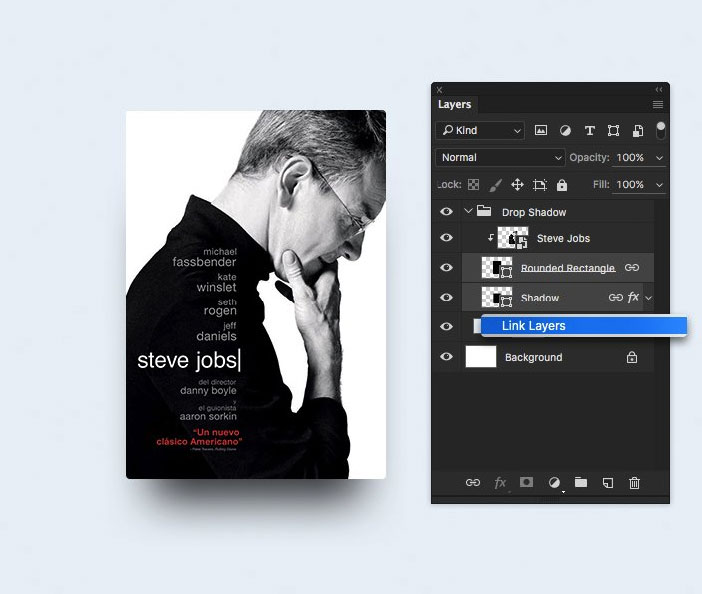Select the Rounded Rectangle layer thumbnail
Viewport: 702px width, 594px height.
pos(497,267)
